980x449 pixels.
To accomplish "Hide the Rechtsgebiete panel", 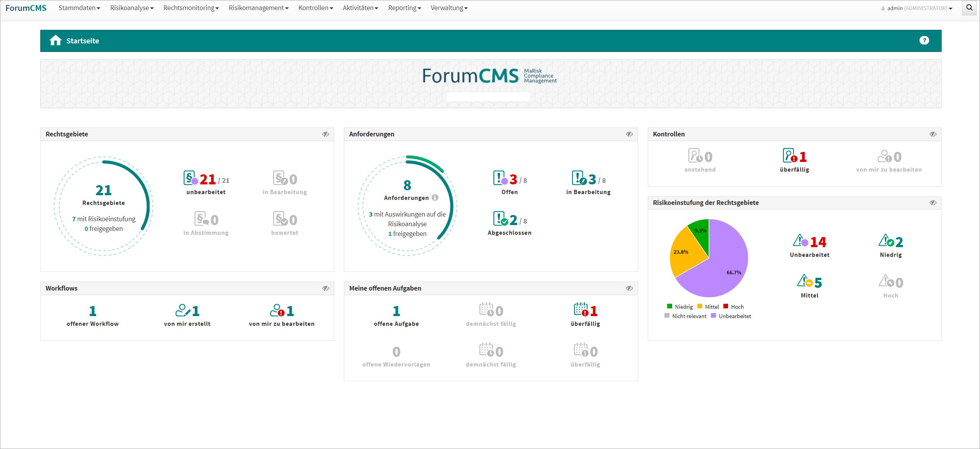I will [326, 134].
